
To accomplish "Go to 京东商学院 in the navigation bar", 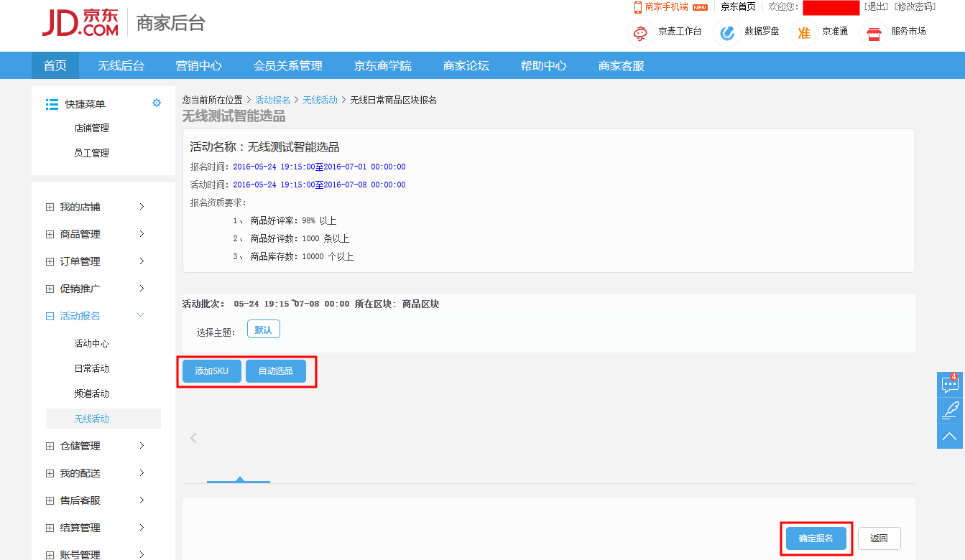I will coord(383,66).
